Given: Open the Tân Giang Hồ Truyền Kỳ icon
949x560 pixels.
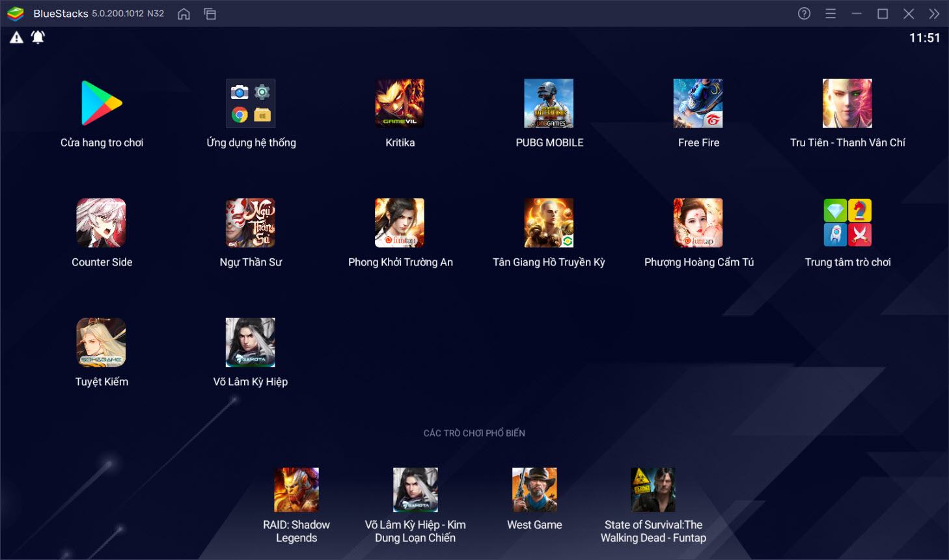Looking at the screenshot, I should tap(549, 222).
